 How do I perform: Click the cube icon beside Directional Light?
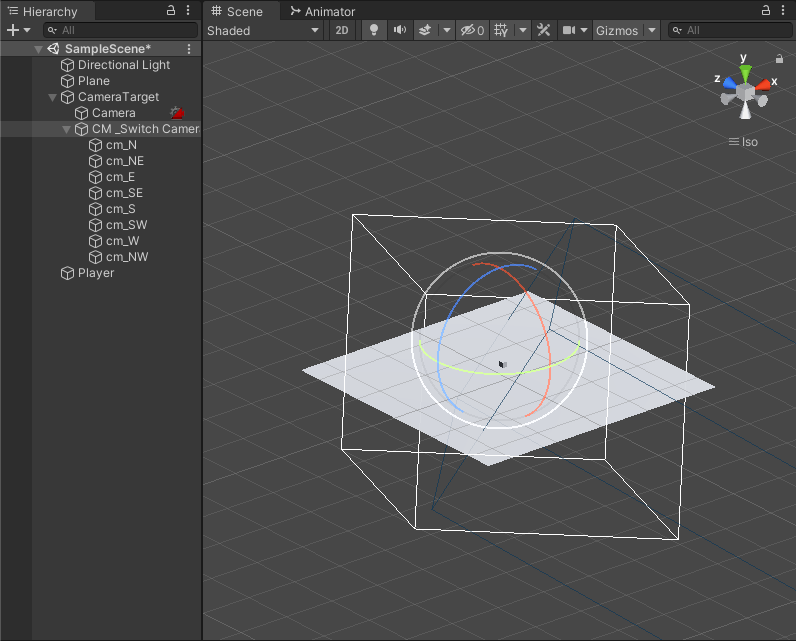(68, 65)
